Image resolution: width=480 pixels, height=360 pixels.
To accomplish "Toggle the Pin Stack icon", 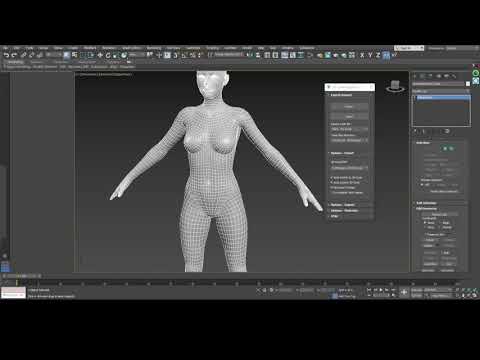I will click(416, 131).
